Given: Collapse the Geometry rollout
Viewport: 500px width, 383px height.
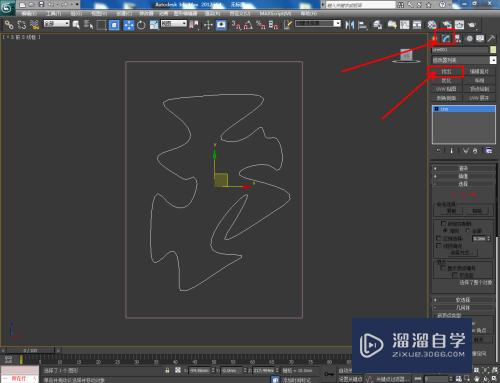Looking at the screenshot, I should coord(463,307).
